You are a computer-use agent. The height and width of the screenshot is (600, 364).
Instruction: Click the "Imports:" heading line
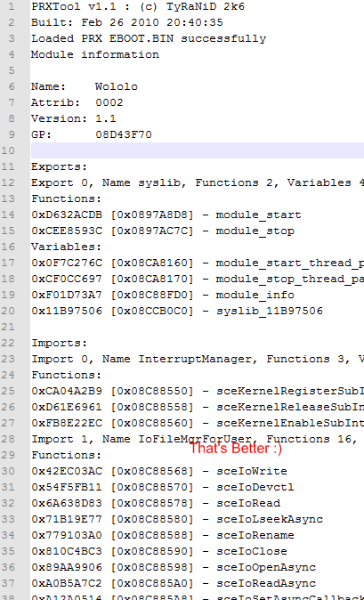[60, 343]
